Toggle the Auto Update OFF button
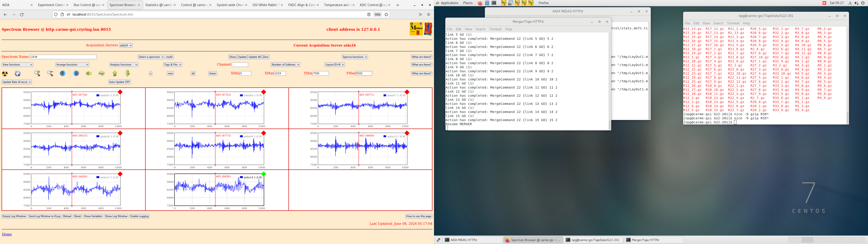This screenshot has width=868, height=244. (119, 82)
